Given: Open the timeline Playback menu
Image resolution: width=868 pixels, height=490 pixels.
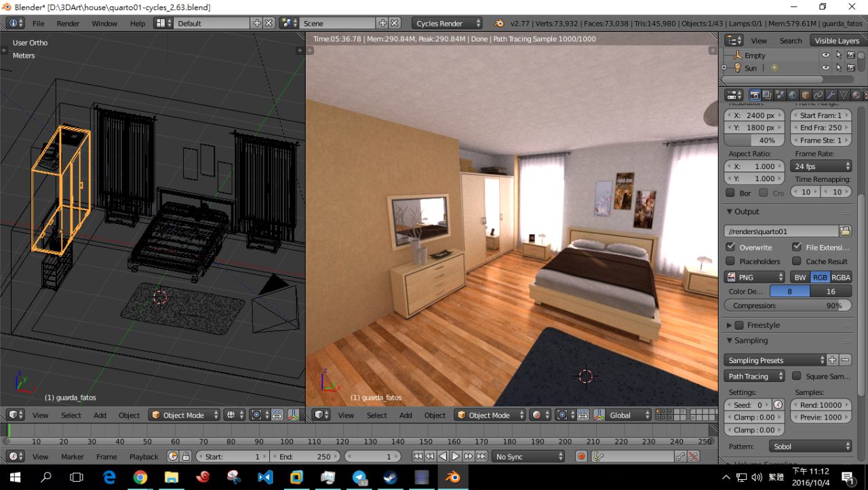Looking at the screenshot, I should [144, 457].
